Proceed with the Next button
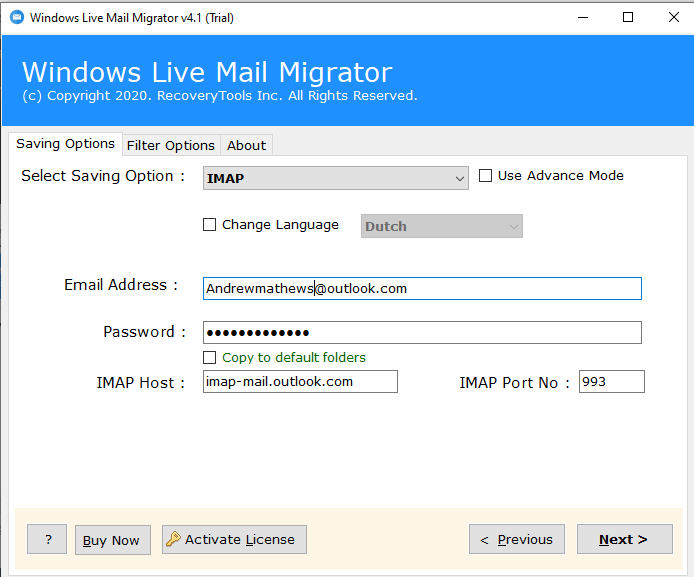Screen dimensions: 694x577 (x=625, y=539)
